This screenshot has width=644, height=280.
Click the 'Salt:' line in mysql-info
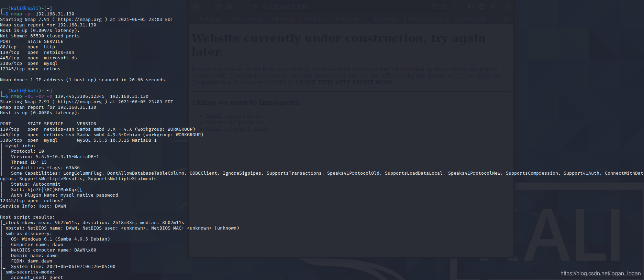[x=47, y=190]
